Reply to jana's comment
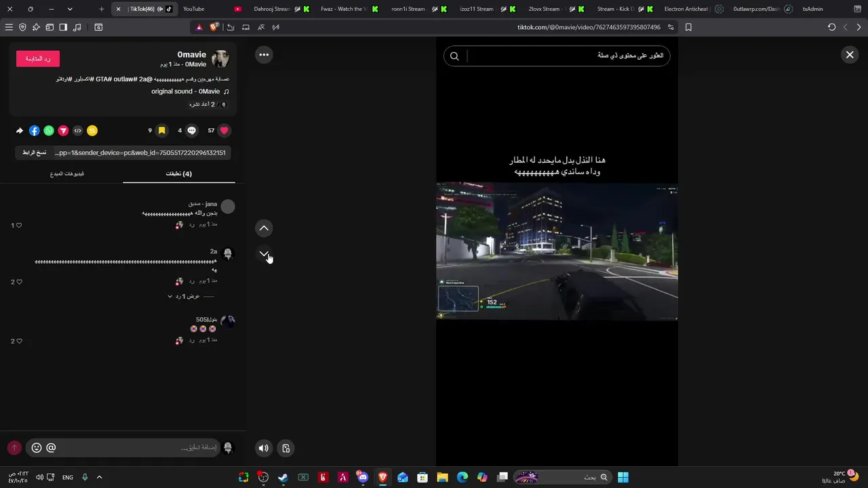 click(x=192, y=224)
